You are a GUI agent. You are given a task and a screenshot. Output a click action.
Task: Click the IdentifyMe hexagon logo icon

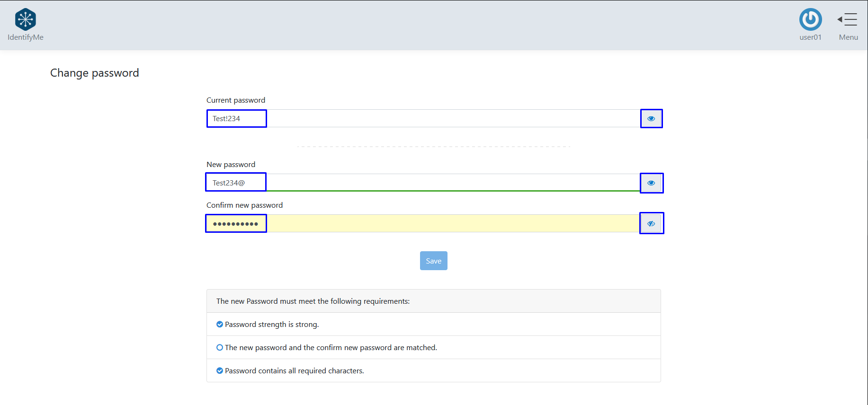(26, 19)
